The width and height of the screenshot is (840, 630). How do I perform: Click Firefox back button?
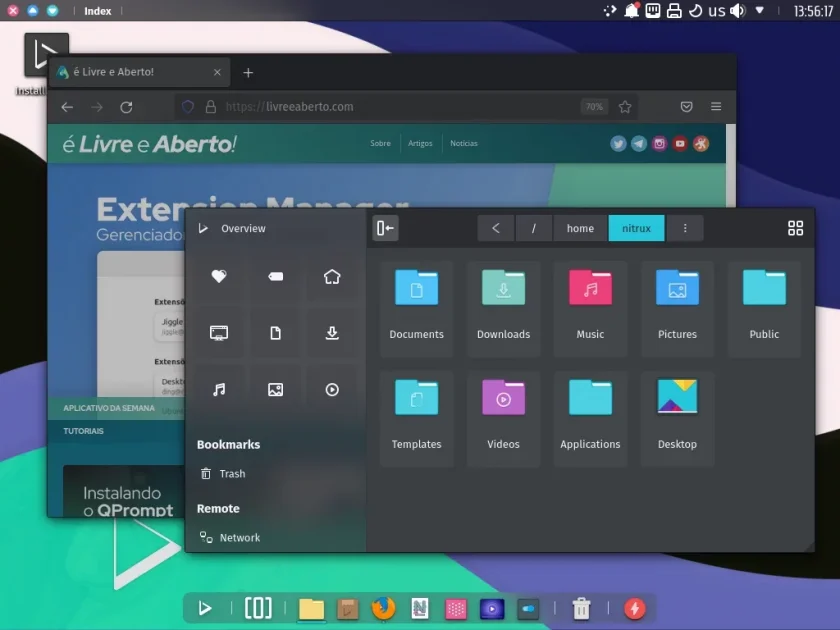[67, 107]
